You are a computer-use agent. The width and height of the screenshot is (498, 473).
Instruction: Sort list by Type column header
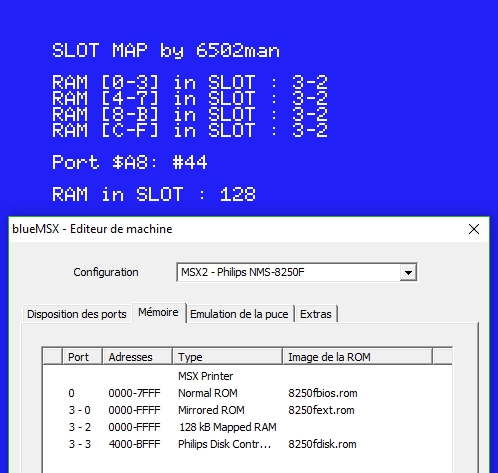[227, 357]
